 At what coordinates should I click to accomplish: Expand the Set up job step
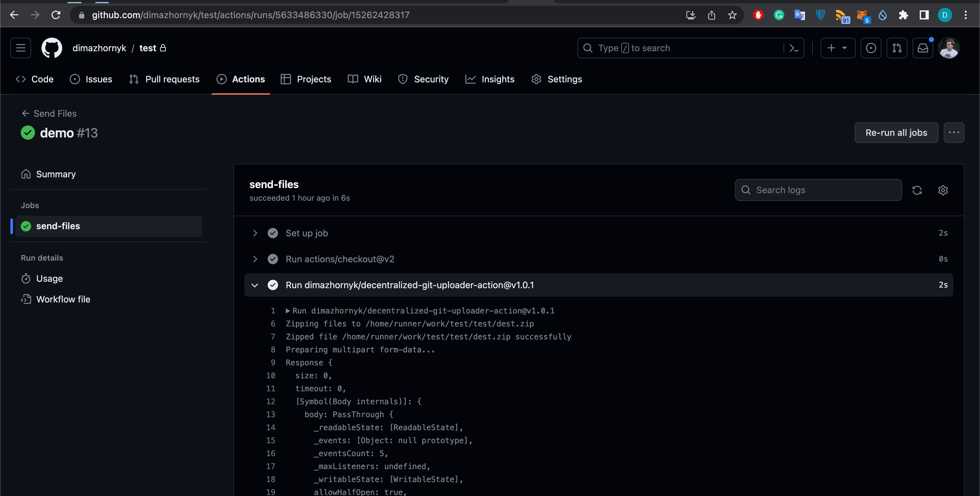pos(255,233)
